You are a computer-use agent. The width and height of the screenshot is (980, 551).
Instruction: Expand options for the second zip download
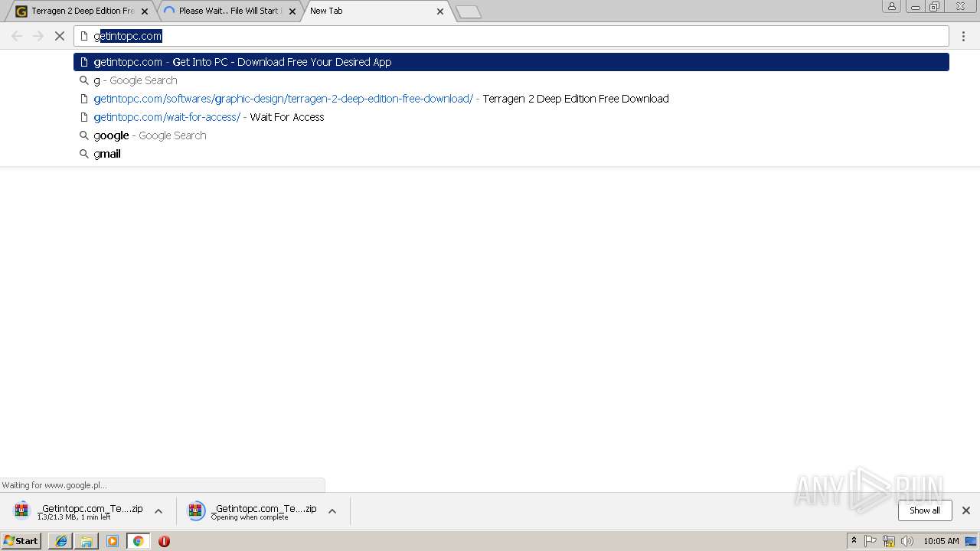coord(332,511)
